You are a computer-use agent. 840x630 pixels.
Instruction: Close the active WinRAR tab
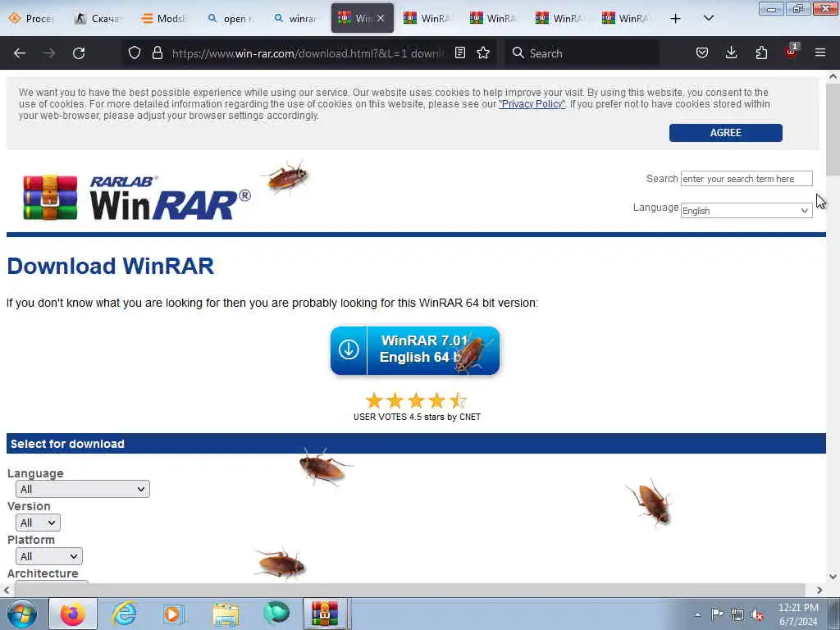tap(381, 18)
